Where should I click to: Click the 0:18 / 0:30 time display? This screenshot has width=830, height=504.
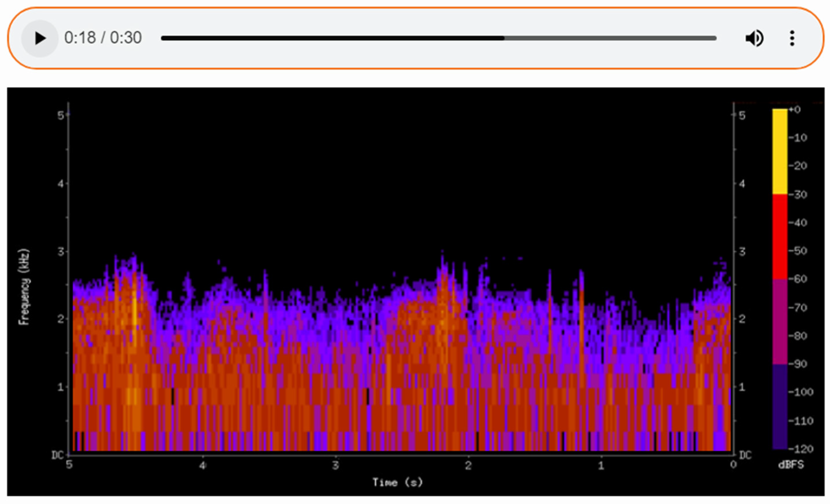pos(103,38)
